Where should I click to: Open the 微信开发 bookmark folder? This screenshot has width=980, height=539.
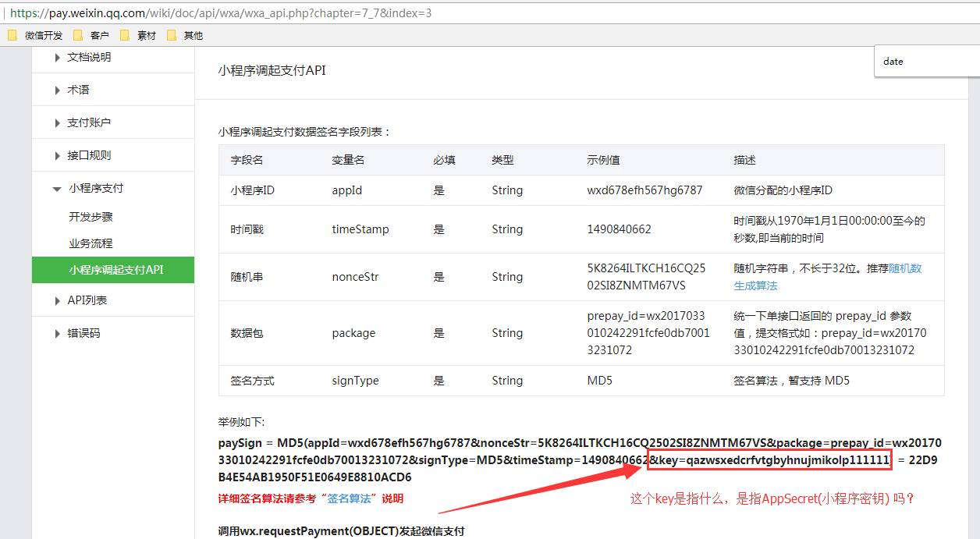pos(35,35)
